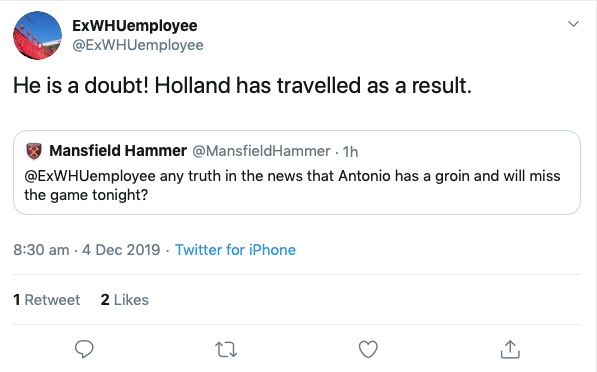Retweet using the arrows icon

click(x=226, y=349)
